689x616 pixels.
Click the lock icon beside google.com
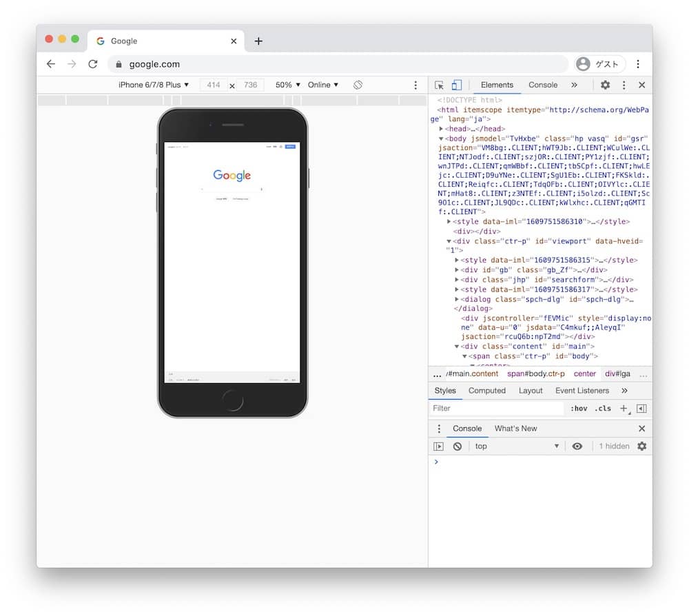tap(119, 64)
